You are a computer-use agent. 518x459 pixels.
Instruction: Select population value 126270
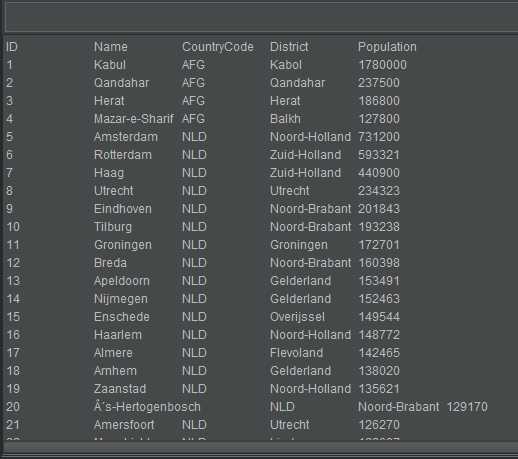click(379, 425)
